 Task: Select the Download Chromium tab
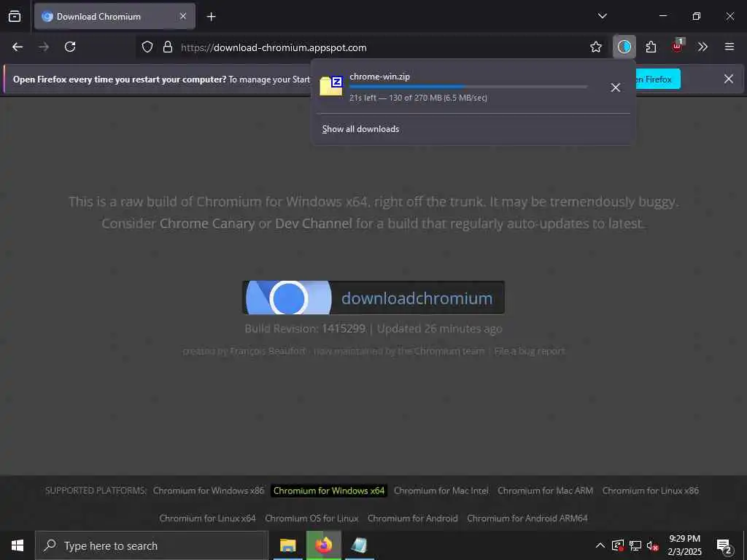pyautogui.click(x=115, y=16)
